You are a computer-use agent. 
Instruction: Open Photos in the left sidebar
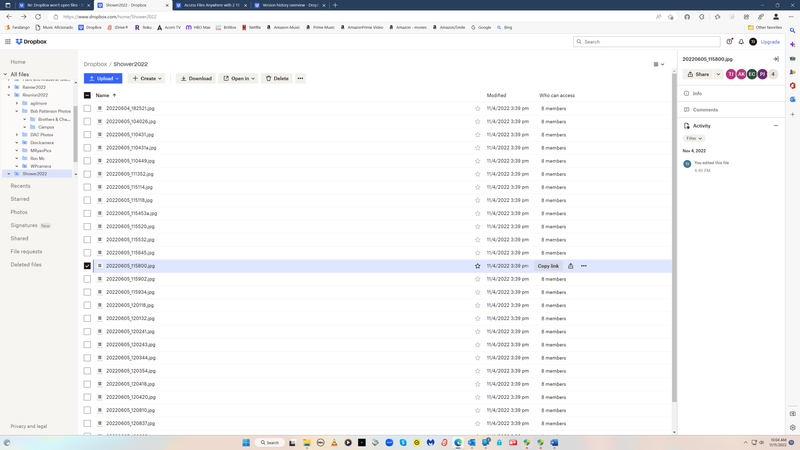tap(19, 212)
